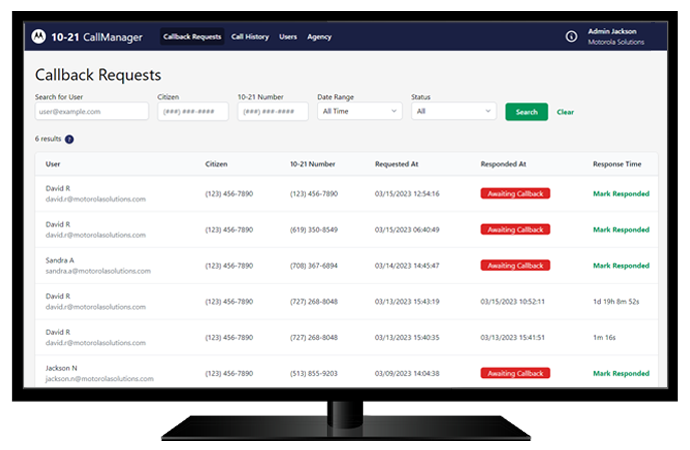This screenshot has height=450, width=690.
Task: Click the Citizen phone number field
Action: click(193, 112)
